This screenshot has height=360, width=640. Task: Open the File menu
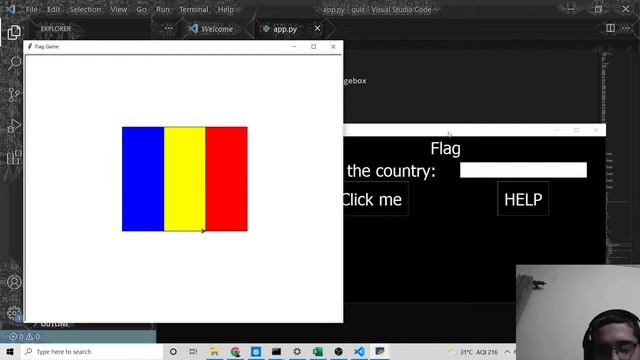tap(31, 9)
